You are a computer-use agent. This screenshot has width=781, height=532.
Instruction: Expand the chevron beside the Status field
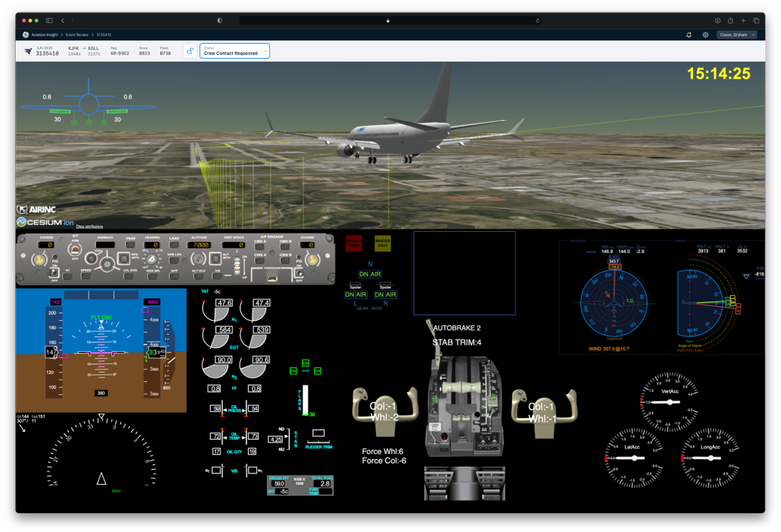pyautogui.click(x=266, y=51)
